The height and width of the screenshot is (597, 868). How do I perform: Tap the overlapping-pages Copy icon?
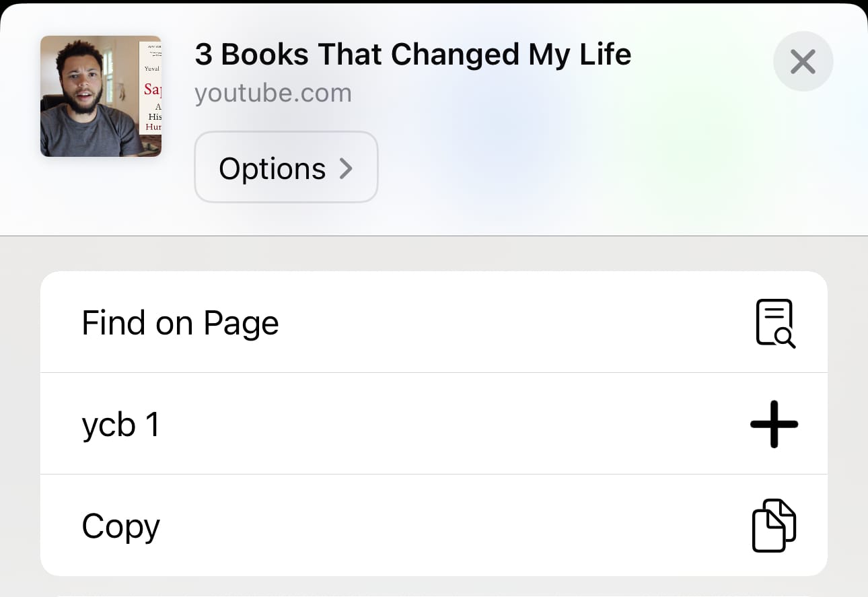pos(774,525)
